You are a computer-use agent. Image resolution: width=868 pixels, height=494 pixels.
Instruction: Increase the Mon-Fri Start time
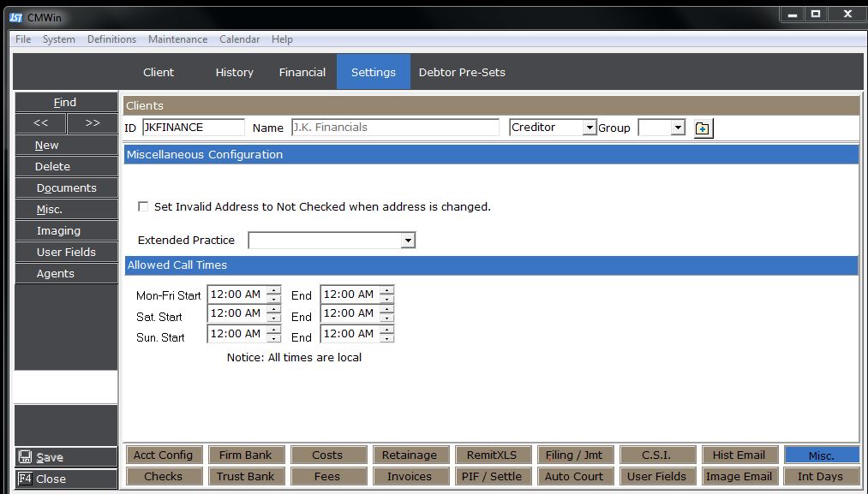pos(273,290)
